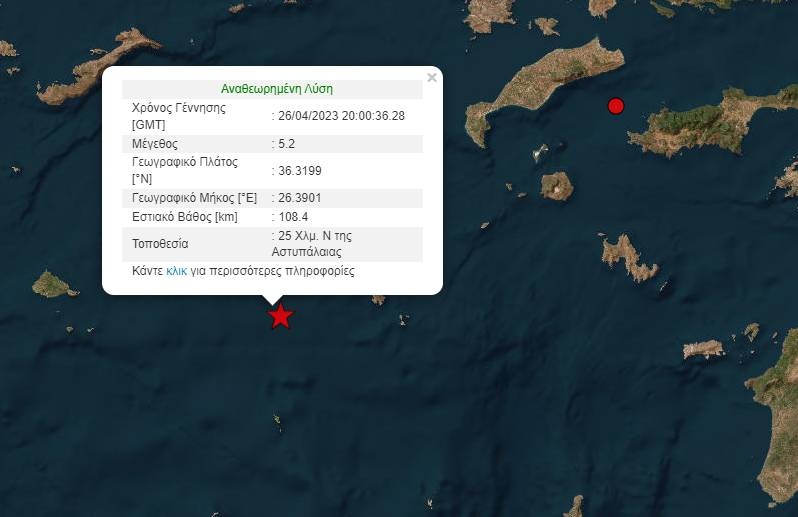
Task: Click the 'Αναθεωρημένη Λύση' popup header
Action: (273, 89)
